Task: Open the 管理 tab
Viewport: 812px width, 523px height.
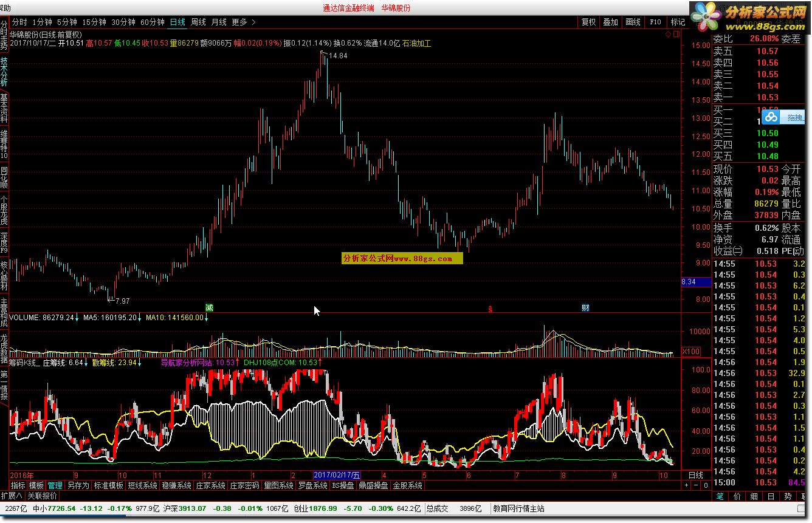Action: [x=55, y=486]
